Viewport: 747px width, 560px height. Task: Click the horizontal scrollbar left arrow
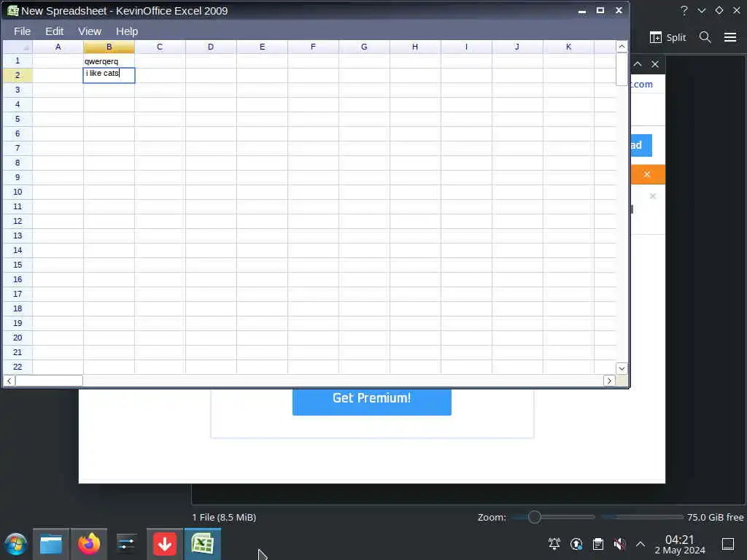(9, 381)
